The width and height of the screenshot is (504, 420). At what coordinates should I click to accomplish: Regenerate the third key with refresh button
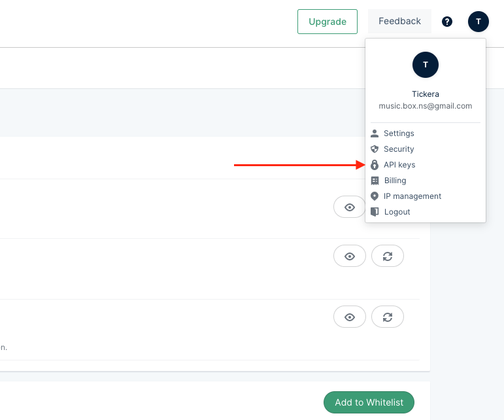tap(388, 317)
